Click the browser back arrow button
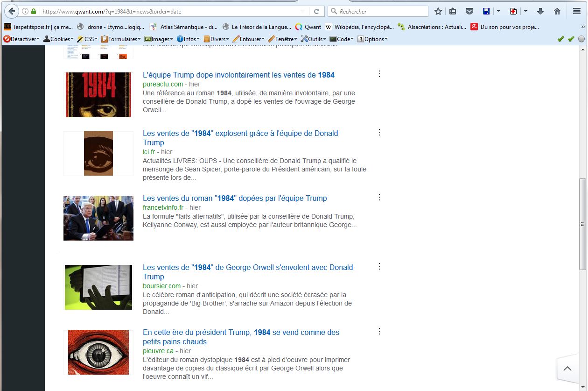 (x=11, y=11)
